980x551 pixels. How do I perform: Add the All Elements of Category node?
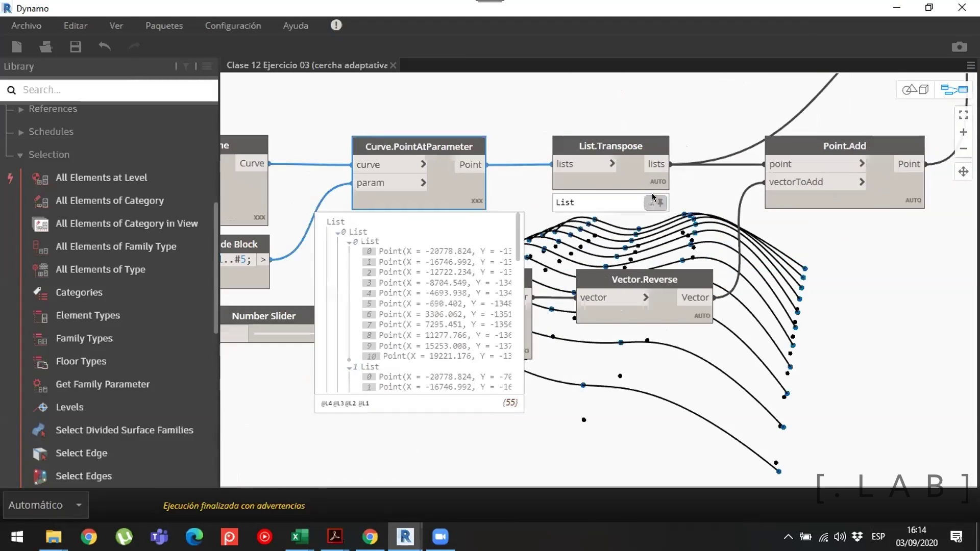[109, 201]
